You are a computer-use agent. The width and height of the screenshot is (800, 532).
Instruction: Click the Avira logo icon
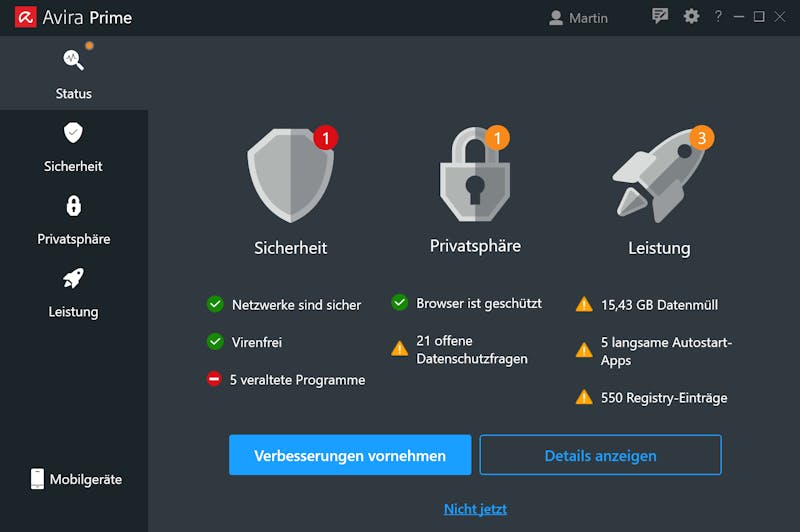point(25,17)
